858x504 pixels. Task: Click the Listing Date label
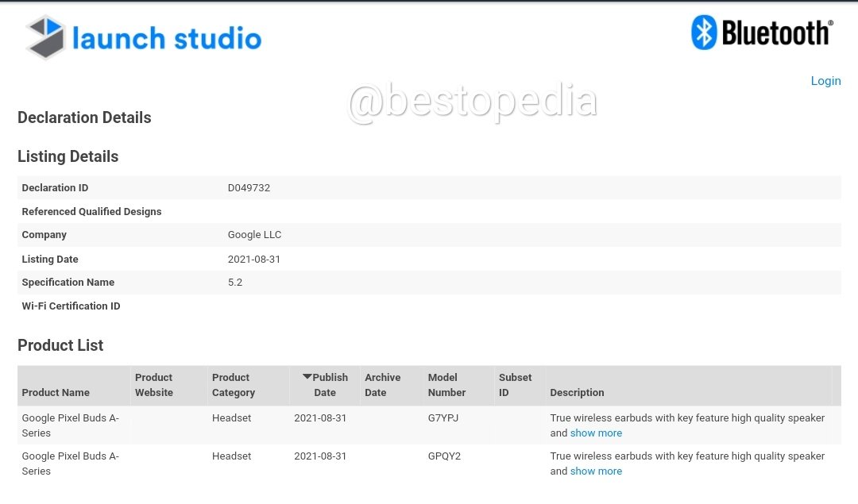(50, 259)
